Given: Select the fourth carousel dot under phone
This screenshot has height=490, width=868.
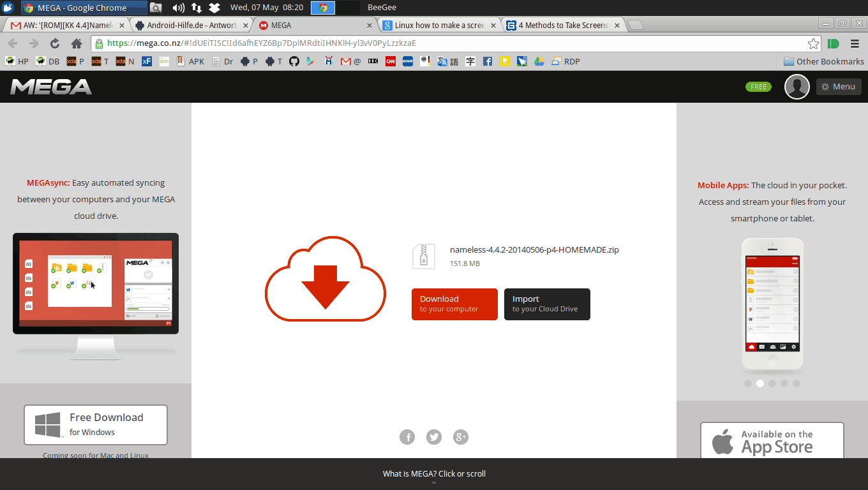Looking at the screenshot, I should pos(784,383).
